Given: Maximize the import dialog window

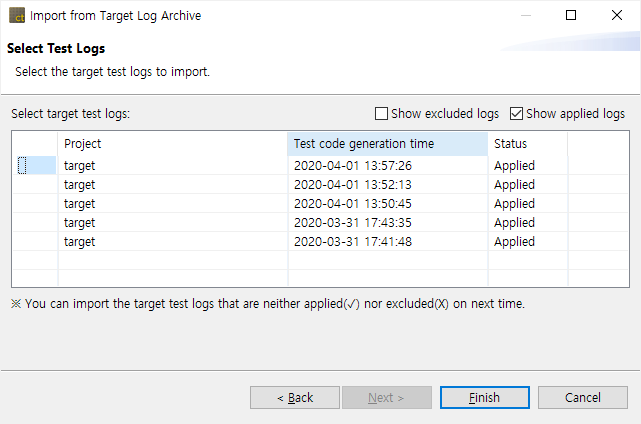Looking at the screenshot, I should pyautogui.click(x=571, y=16).
